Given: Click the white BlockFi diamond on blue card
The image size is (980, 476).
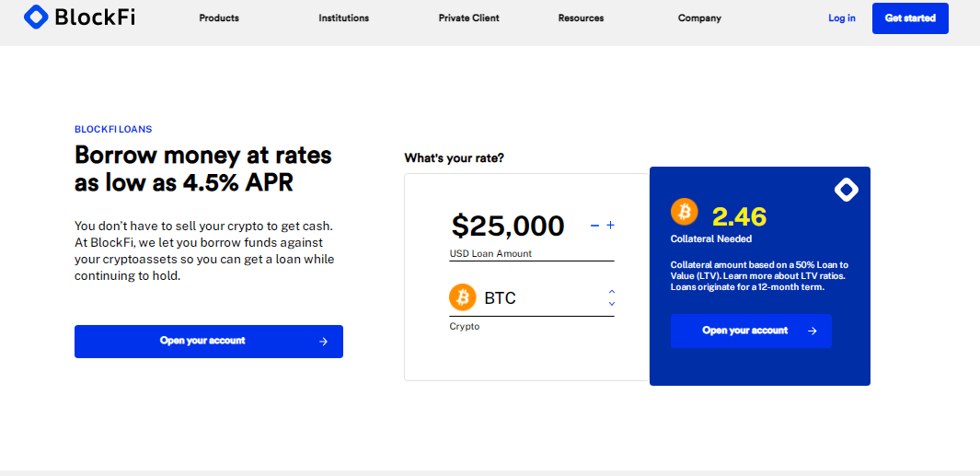Looking at the screenshot, I should [846, 190].
